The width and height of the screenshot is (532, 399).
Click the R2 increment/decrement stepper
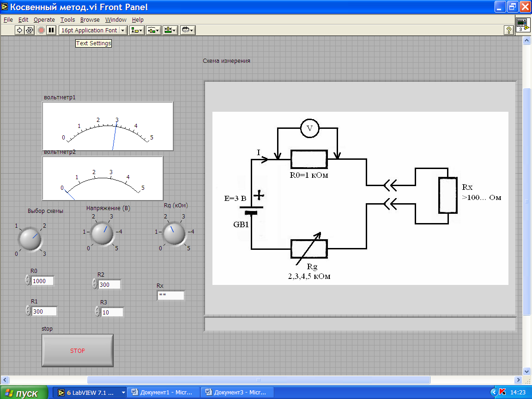(95, 284)
